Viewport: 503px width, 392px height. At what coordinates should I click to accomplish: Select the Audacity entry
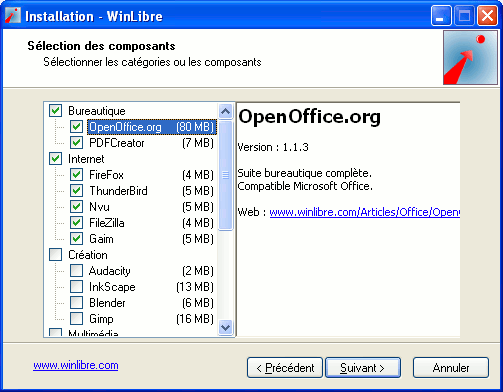(152, 271)
